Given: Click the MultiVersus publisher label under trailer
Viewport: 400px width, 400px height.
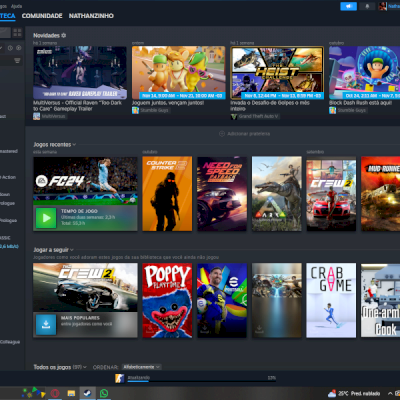Looking at the screenshot, I should 53,116.
